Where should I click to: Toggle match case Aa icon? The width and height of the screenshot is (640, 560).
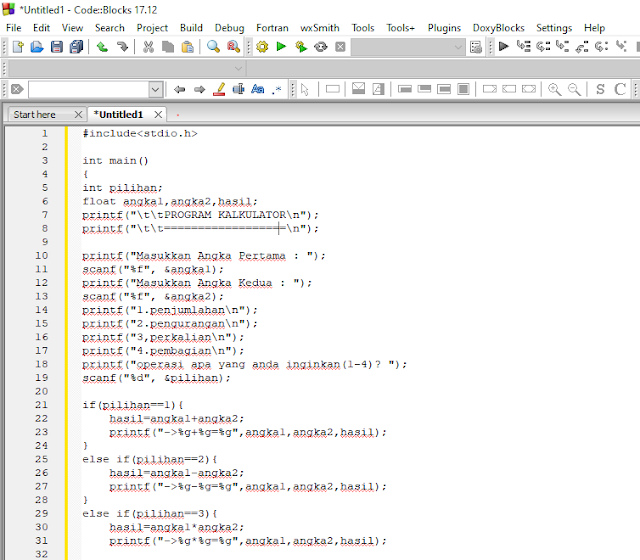[x=258, y=89]
